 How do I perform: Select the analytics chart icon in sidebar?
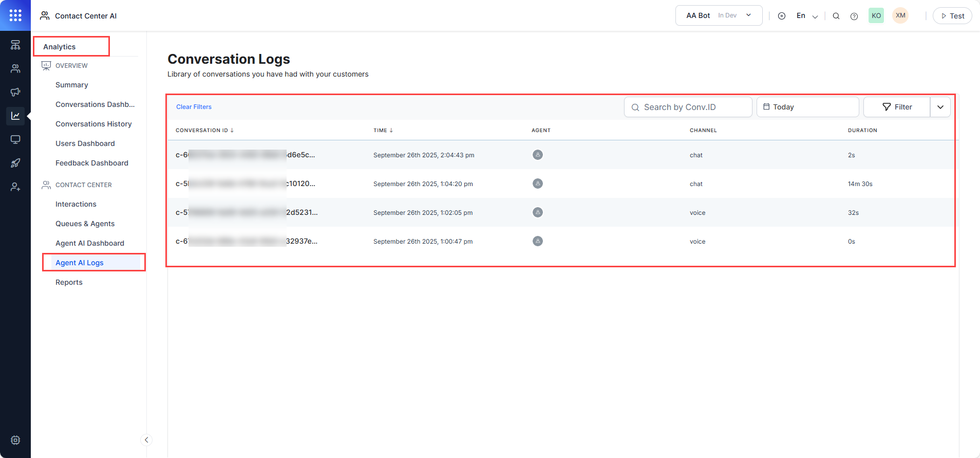tap(15, 116)
